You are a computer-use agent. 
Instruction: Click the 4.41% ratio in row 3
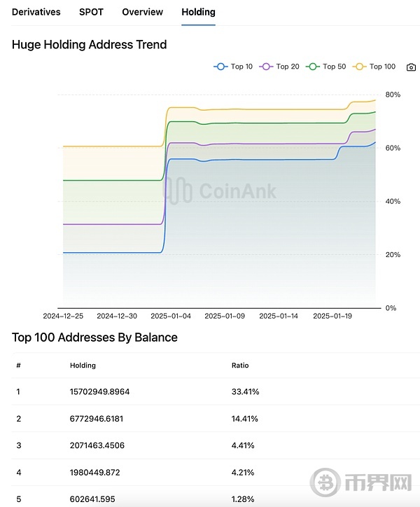[x=243, y=445]
